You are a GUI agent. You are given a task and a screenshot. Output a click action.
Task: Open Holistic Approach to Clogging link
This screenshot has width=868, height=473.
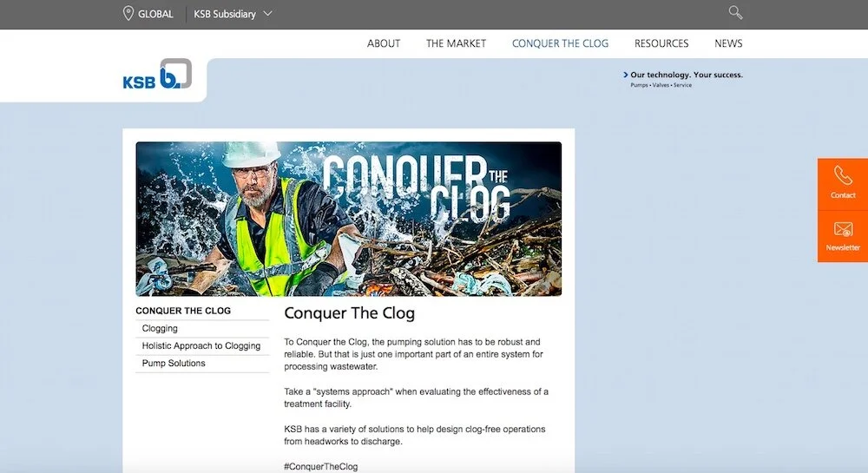[x=202, y=345]
